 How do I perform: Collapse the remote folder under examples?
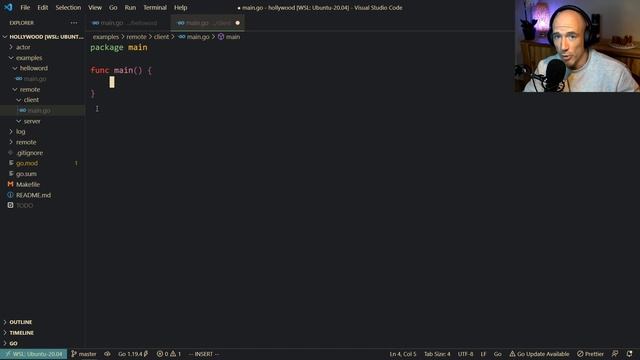(43, 89)
